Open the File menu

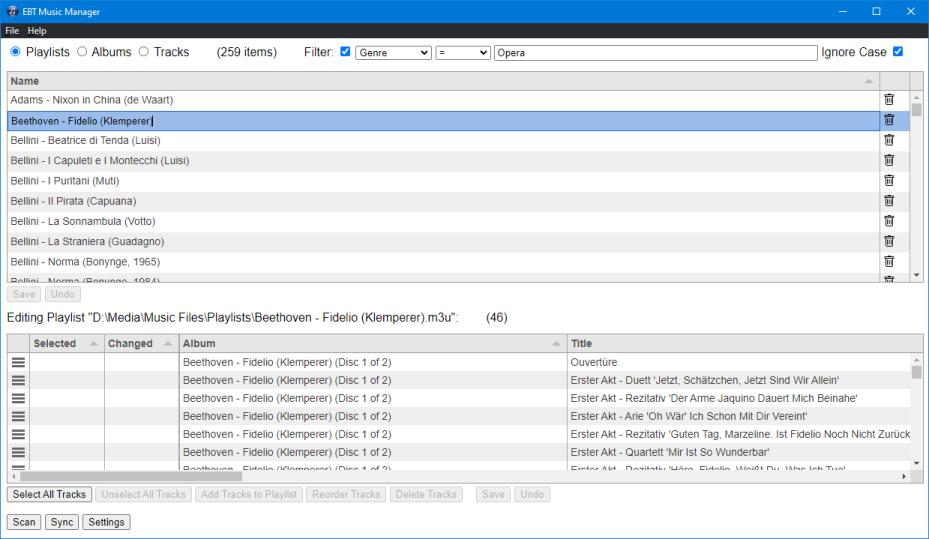(12, 31)
